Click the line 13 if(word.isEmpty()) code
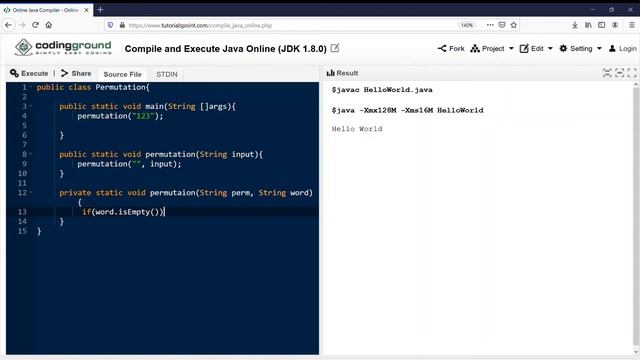The height and width of the screenshot is (360, 640). pos(123,212)
